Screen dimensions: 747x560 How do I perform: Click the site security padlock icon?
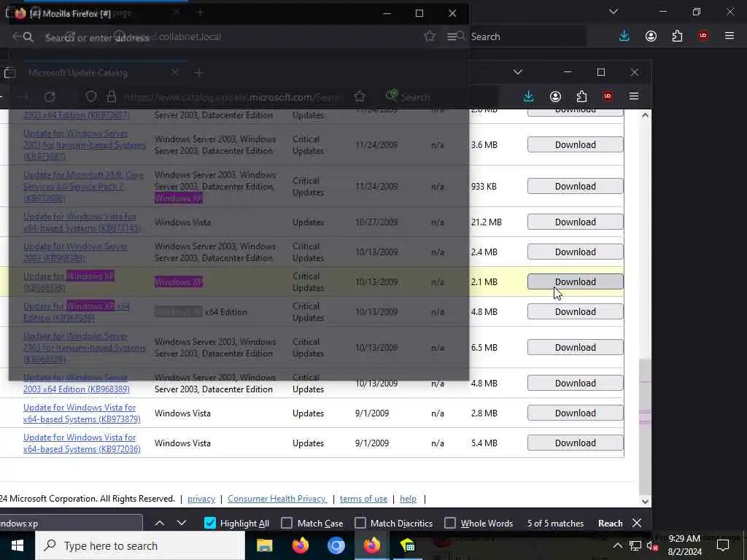[x=112, y=97]
